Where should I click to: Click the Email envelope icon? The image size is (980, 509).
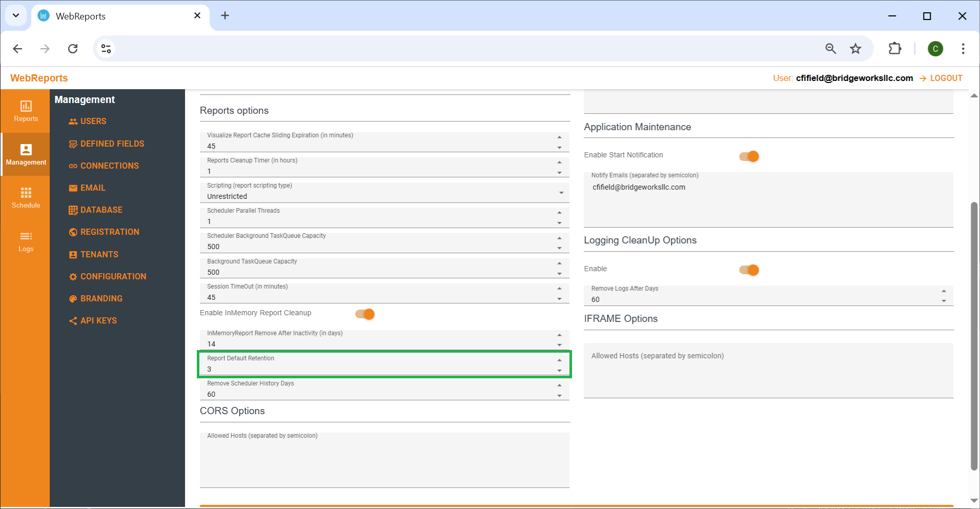pos(73,188)
